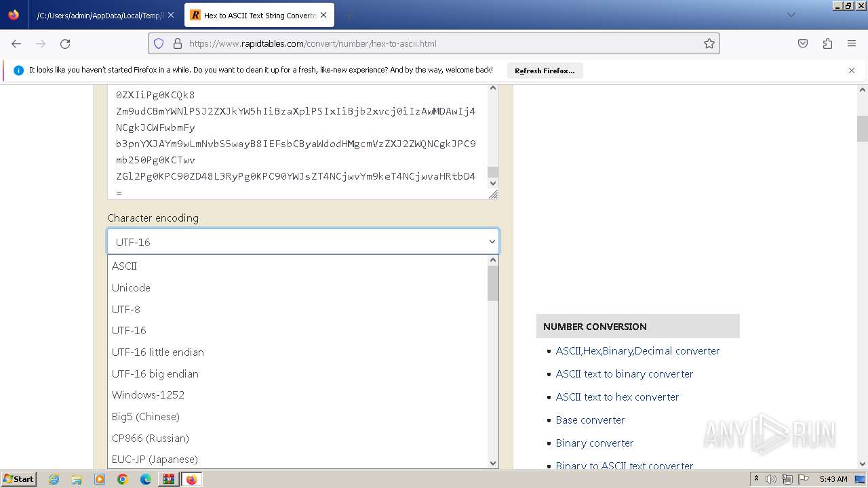Dismiss the refresh Firefox notification bar
The height and width of the screenshot is (488, 868).
pyautogui.click(x=852, y=70)
